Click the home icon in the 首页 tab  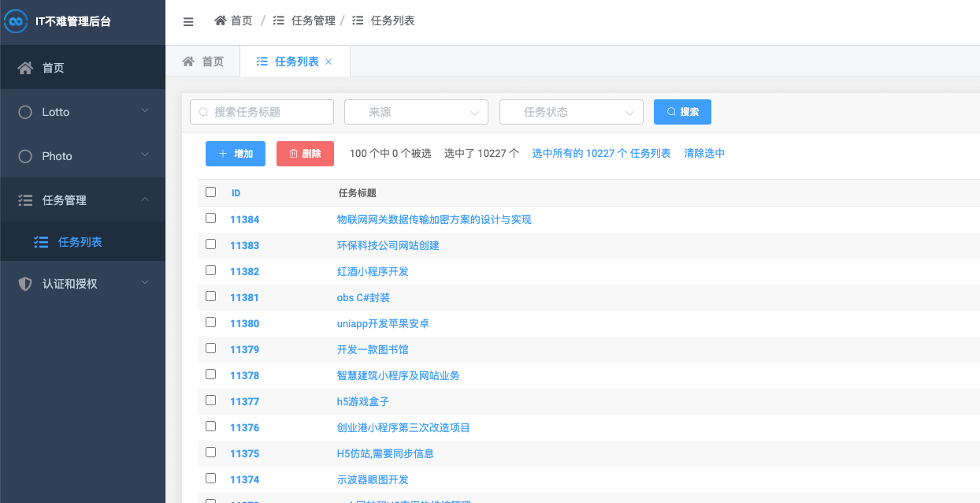pyautogui.click(x=188, y=61)
